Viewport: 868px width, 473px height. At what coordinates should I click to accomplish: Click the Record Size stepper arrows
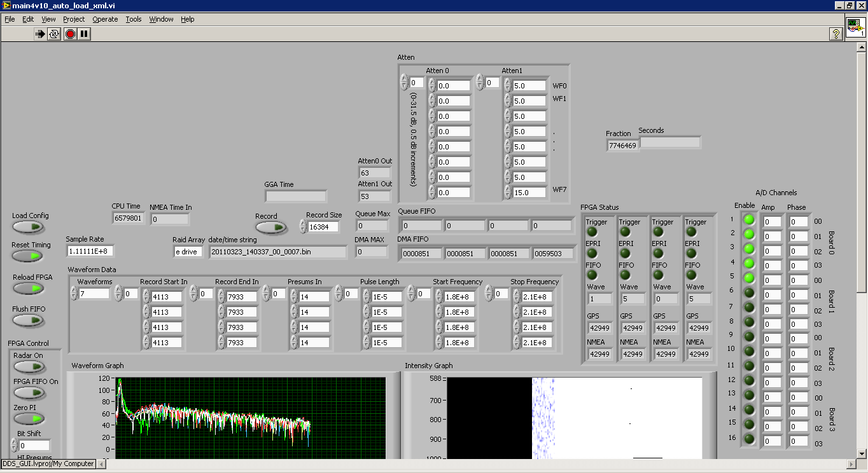pos(303,227)
